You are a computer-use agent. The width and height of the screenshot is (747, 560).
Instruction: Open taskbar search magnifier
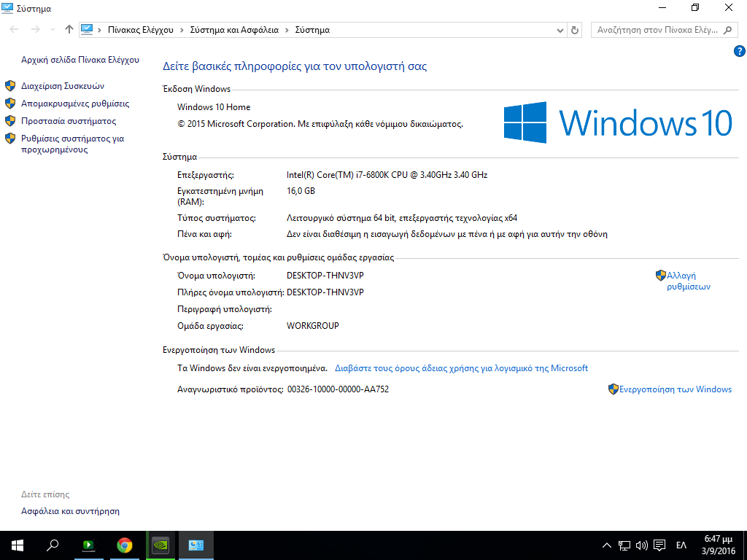(53, 545)
